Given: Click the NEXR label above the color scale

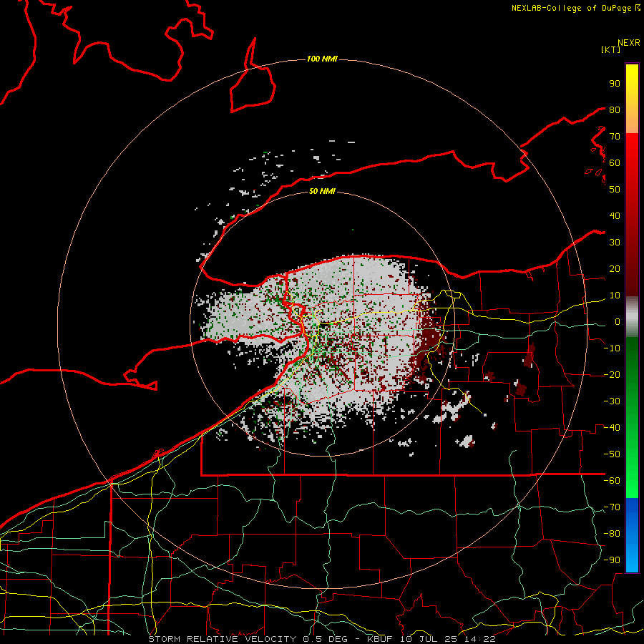Looking at the screenshot, I should coord(628,43).
